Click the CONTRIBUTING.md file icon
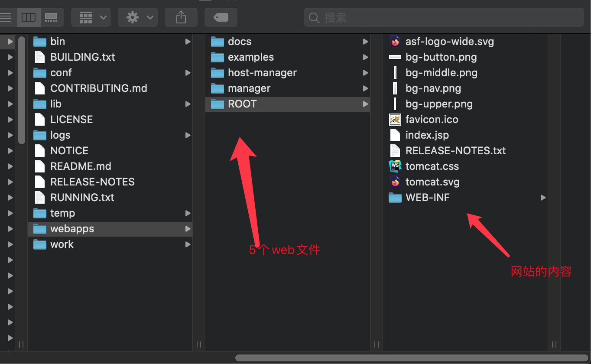 click(x=40, y=88)
